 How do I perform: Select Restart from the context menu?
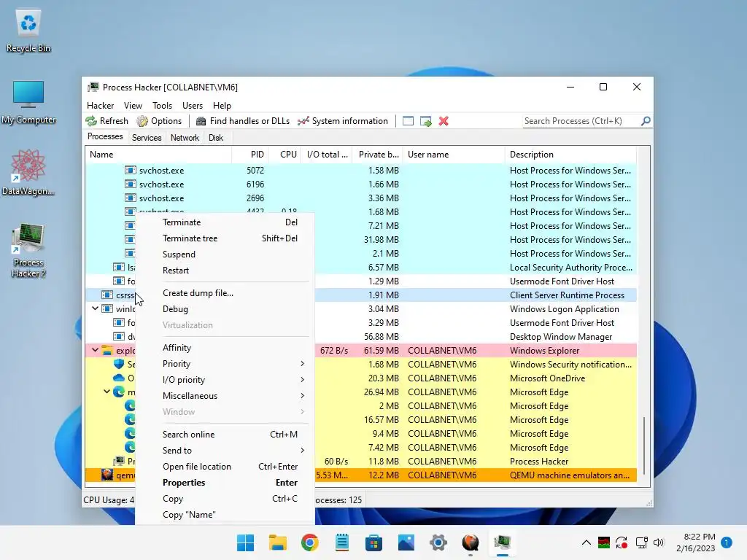[225, 271]
